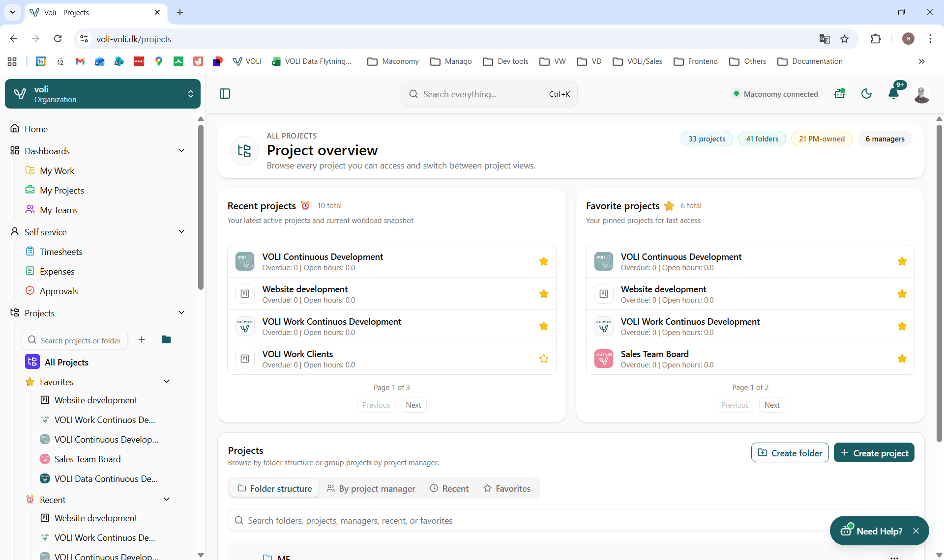Toggle the sidebar panel icon
This screenshot has height=560, width=944.
click(x=225, y=94)
